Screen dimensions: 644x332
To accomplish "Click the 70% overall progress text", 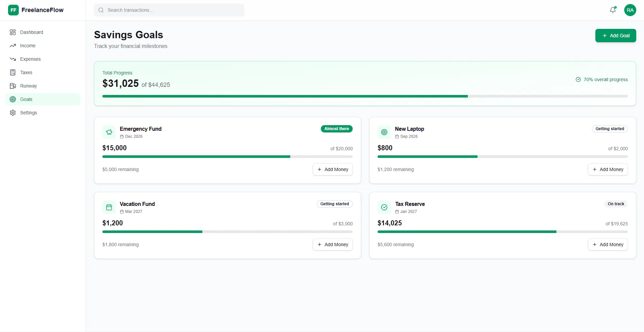I will pyautogui.click(x=605, y=79).
